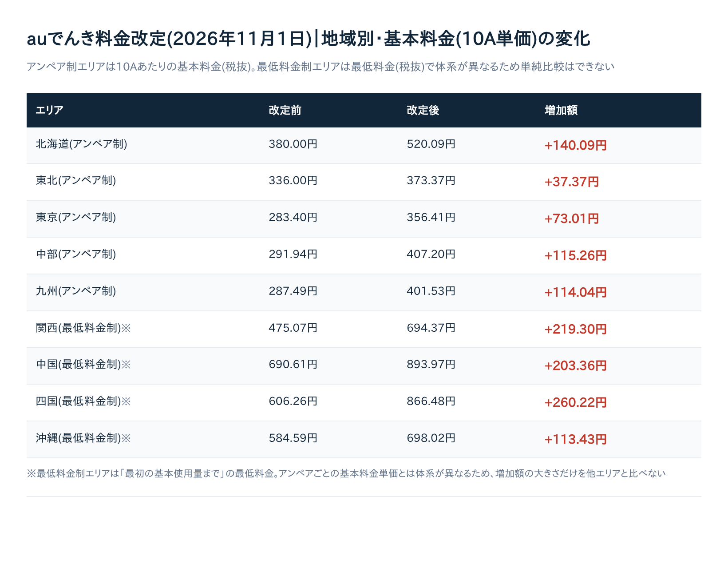Select the 中国(最低料金制)※ row label
This screenshot has width=728, height=580.
point(83,364)
